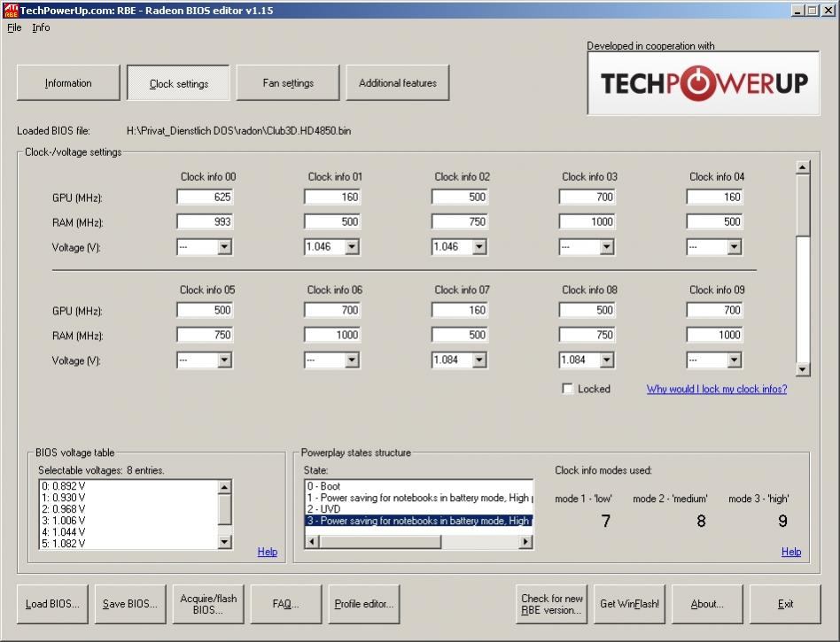Screen dimensions: 840x642
Task: Open the File menu
Action: [14, 27]
